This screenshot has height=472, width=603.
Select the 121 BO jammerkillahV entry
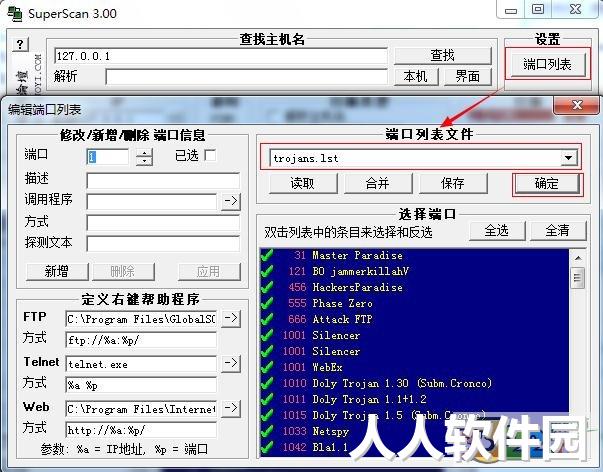pyautogui.click(x=414, y=271)
